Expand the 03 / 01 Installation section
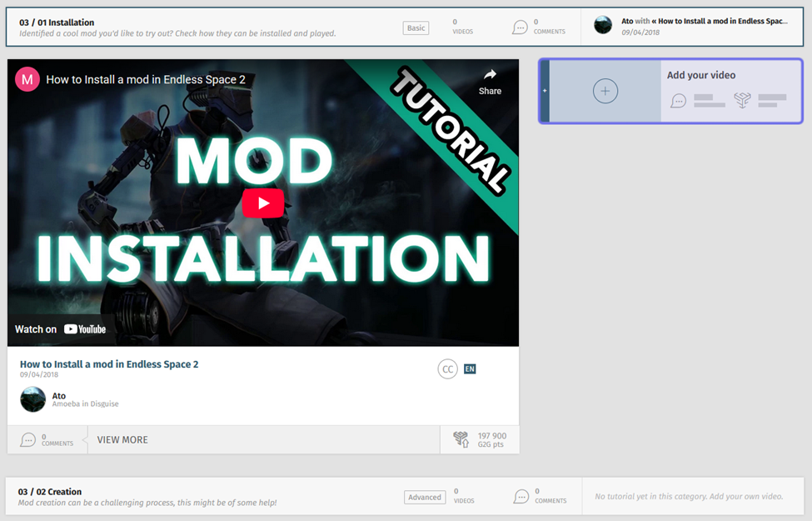Viewport: 812px width, 521px height. (57, 23)
